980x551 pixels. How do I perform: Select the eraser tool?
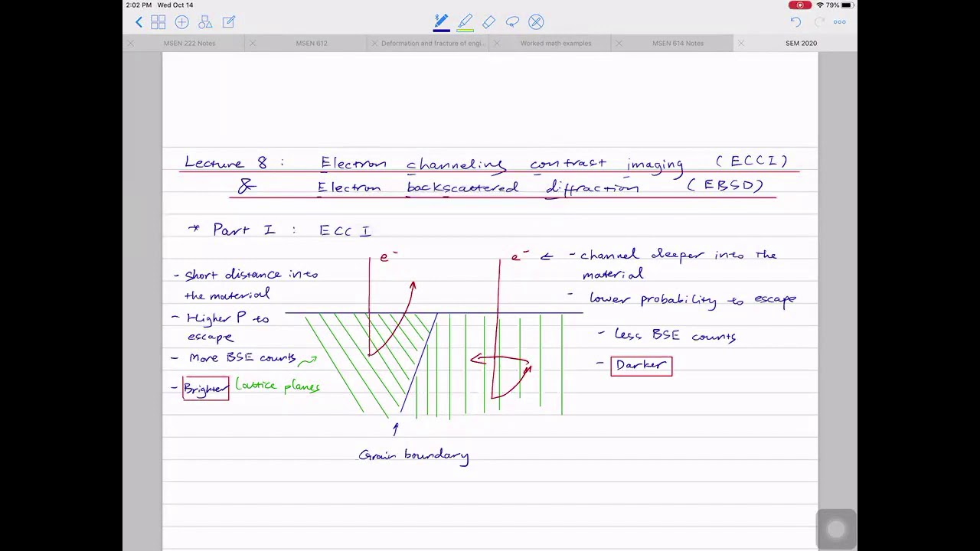coord(488,22)
